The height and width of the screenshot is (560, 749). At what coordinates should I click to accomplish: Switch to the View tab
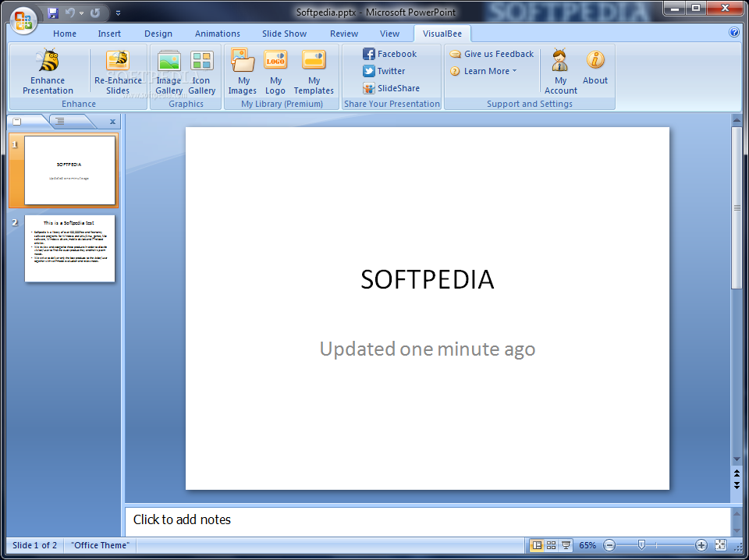point(389,34)
